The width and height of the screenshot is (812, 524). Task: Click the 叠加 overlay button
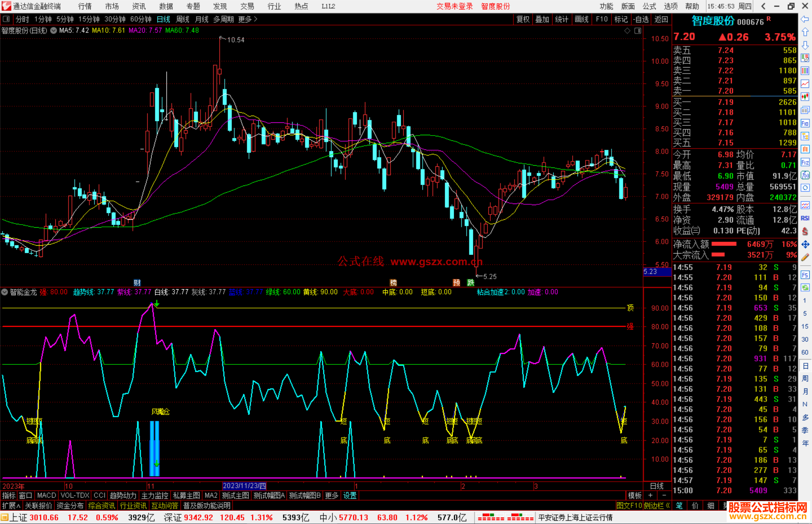pos(542,19)
